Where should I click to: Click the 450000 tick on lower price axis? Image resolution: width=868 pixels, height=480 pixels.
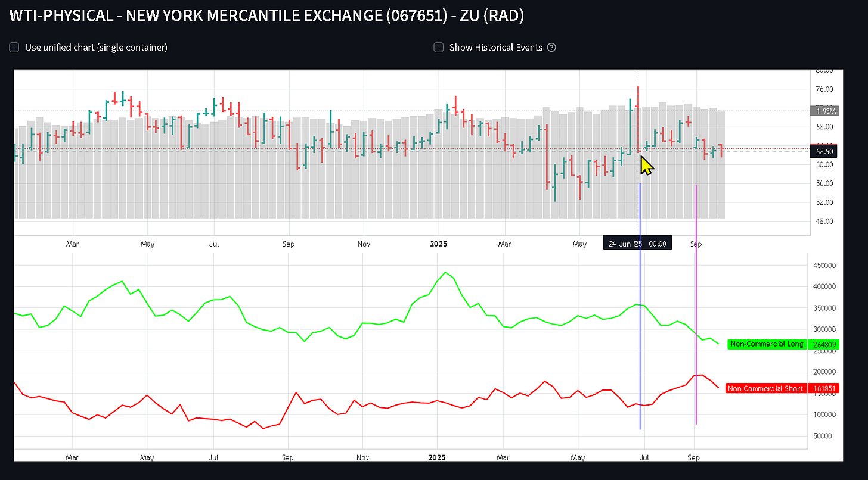point(825,265)
